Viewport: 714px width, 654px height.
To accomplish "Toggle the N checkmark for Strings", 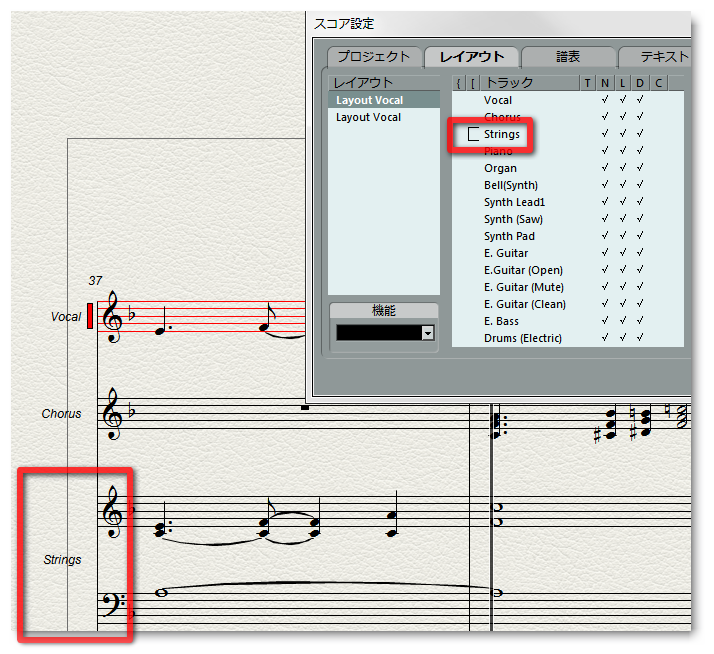I will pos(605,133).
